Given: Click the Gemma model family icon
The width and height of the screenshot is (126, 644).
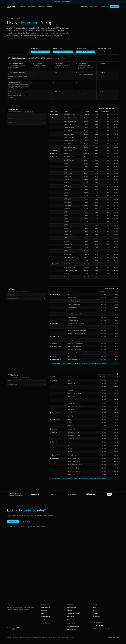Looking at the screenshot, I should (x=51, y=151).
